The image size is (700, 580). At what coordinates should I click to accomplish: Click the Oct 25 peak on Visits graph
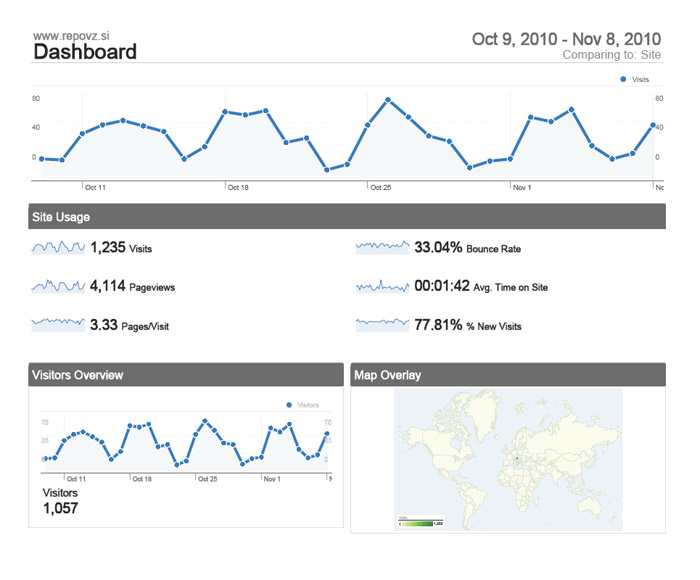(388, 100)
